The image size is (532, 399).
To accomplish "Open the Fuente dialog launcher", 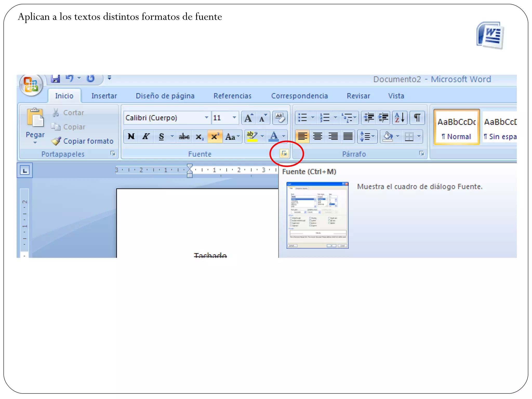I will [284, 154].
